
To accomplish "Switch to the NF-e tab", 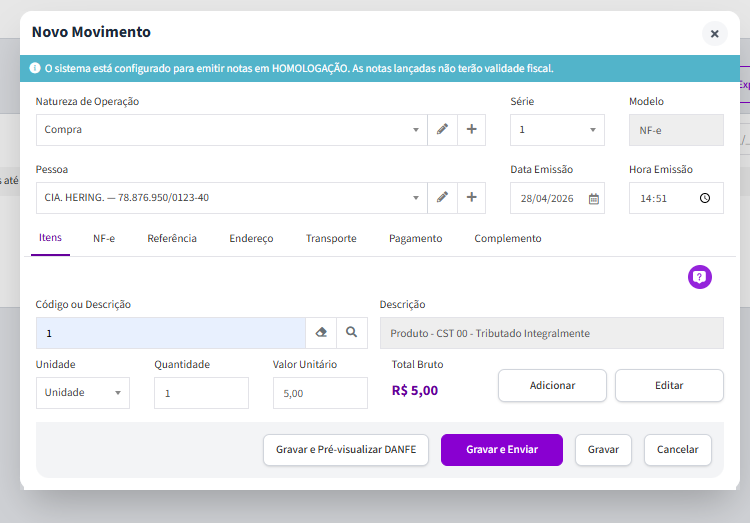I will point(104,238).
